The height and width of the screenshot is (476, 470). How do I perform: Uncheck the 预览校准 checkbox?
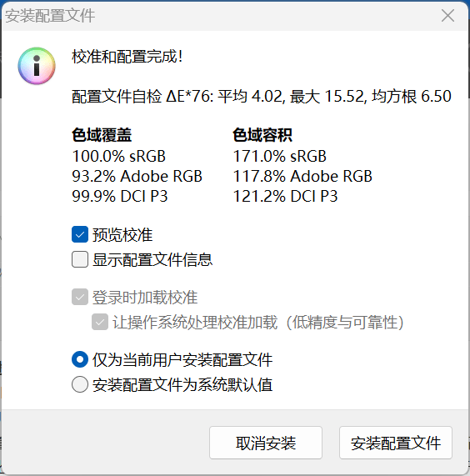[x=80, y=234]
